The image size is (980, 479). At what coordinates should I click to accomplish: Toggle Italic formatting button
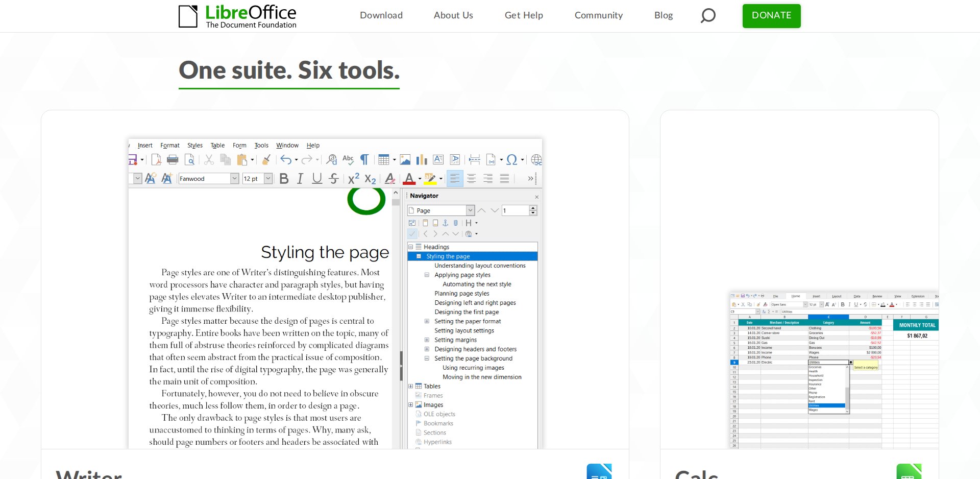(300, 178)
